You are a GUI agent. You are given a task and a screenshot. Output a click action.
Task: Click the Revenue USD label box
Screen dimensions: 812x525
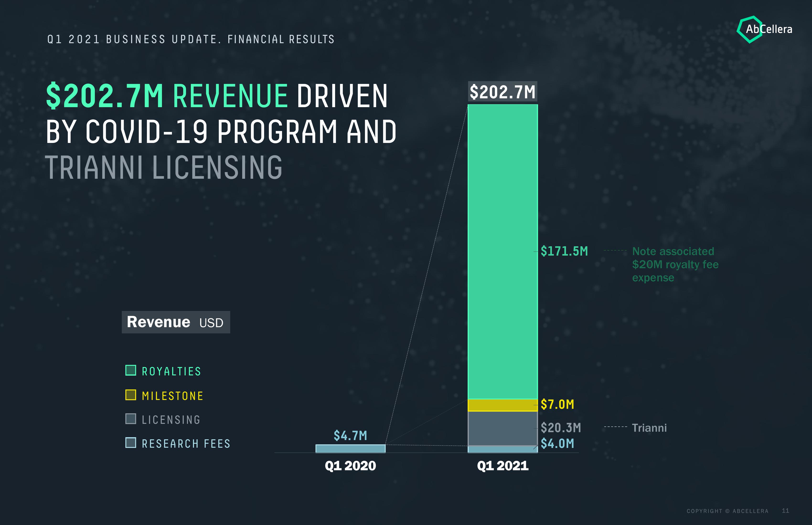tap(176, 322)
